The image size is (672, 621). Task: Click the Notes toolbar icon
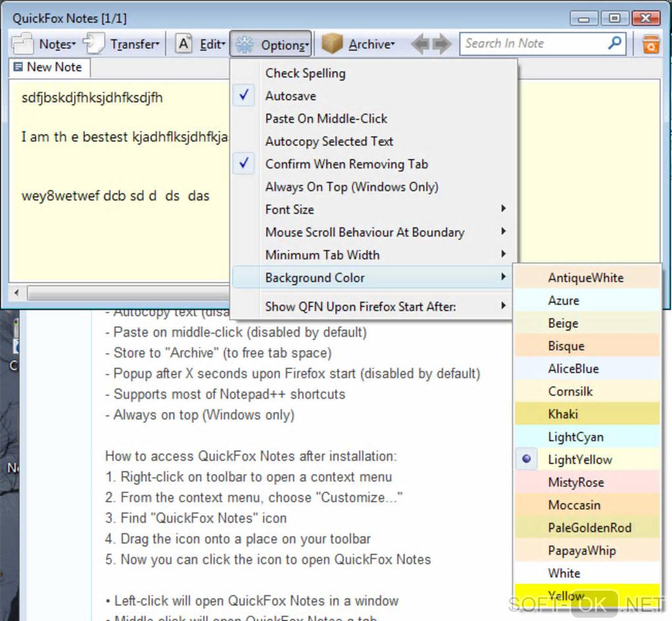point(22,44)
